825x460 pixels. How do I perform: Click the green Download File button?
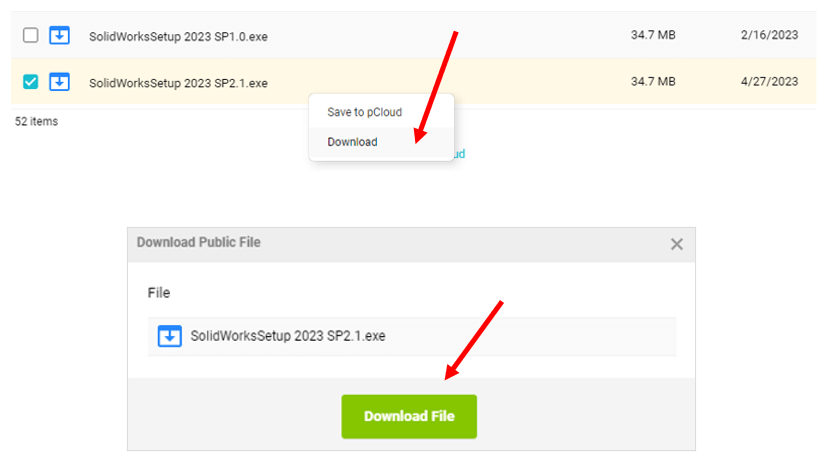point(409,416)
